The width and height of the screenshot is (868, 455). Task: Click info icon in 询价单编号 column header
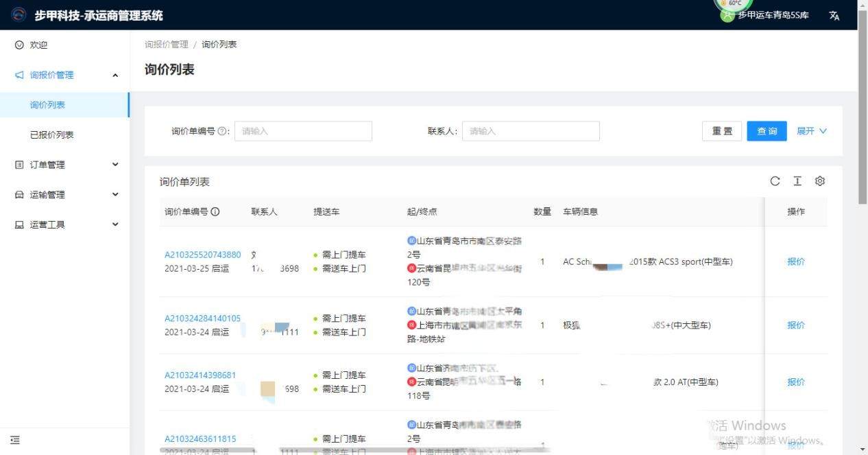[x=215, y=211]
